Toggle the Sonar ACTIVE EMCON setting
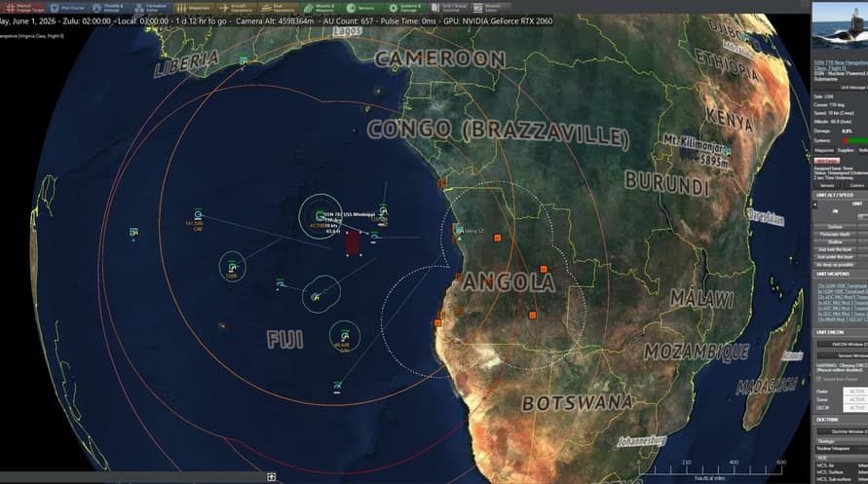 pyautogui.click(x=855, y=400)
